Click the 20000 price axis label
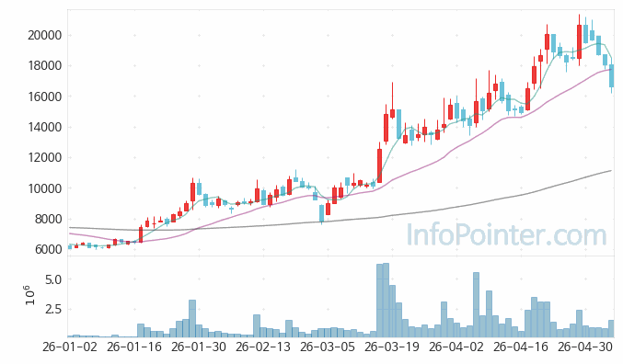 (x=44, y=35)
